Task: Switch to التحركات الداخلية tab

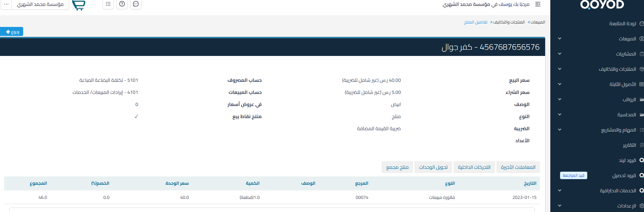Action: (474, 167)
